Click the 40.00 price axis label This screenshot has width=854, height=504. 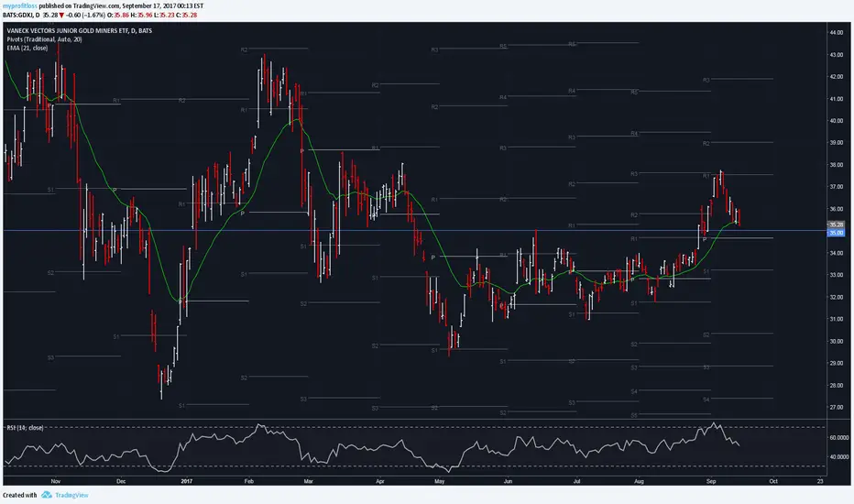(x=836, y=121)
